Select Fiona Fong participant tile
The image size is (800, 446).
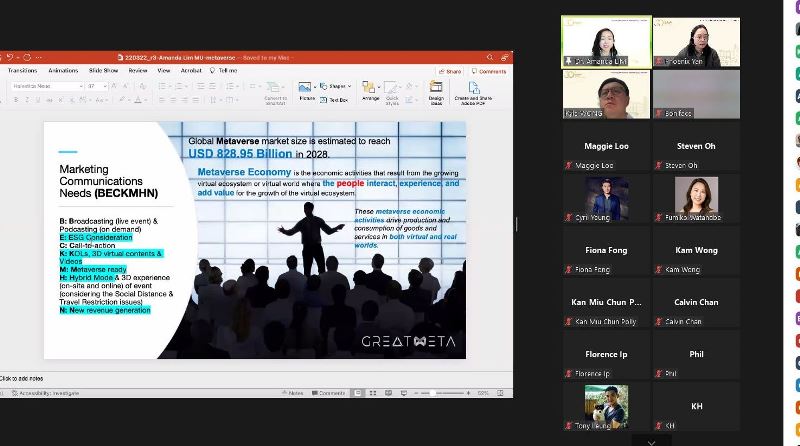coord(606,251)
